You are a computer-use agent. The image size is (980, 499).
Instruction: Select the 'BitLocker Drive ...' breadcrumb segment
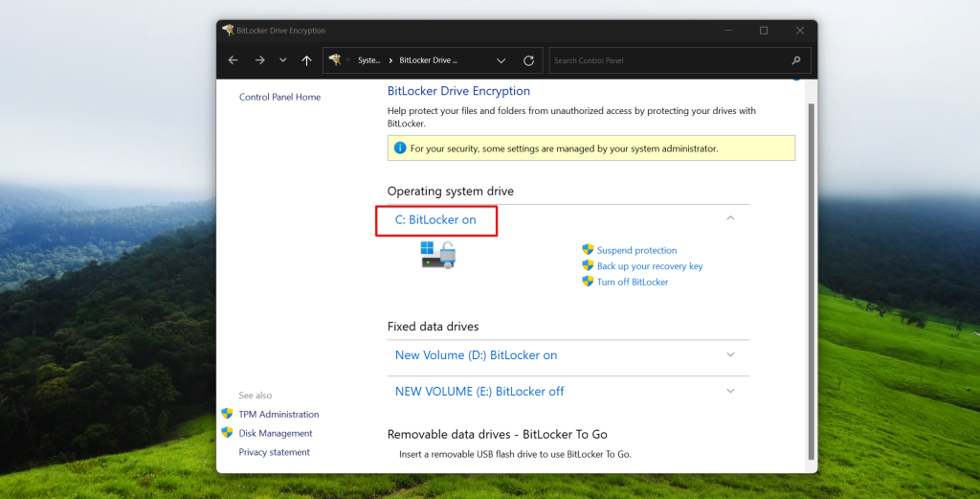click(428, 60)
